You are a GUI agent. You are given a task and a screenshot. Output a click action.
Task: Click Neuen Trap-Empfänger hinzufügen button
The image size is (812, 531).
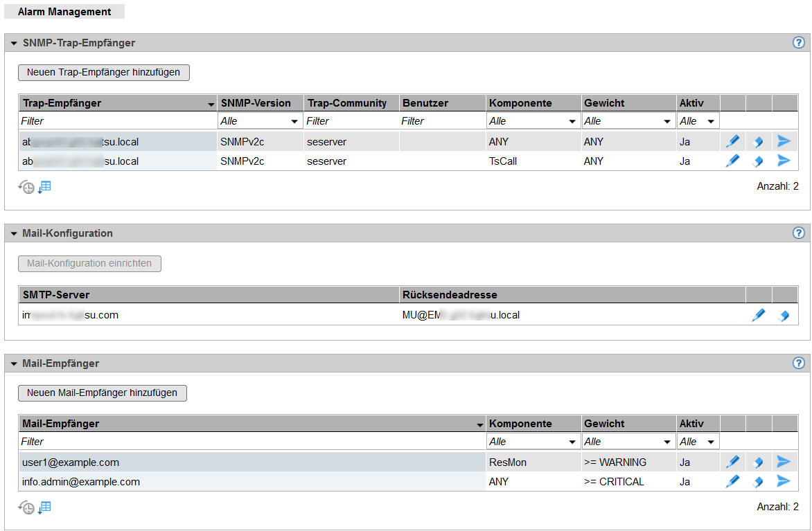(104, 72)
